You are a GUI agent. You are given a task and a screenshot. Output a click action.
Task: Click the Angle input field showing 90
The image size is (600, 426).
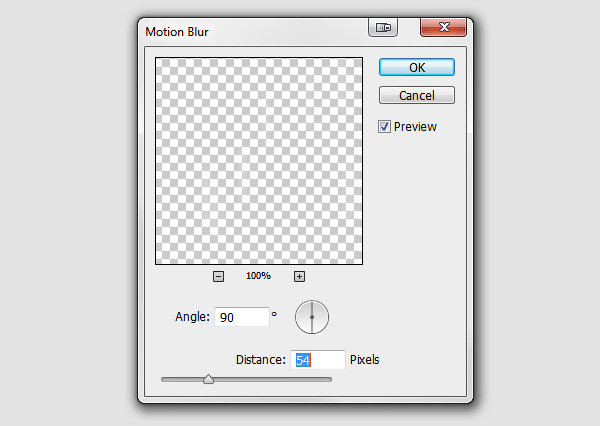click(x=242, y=317)
